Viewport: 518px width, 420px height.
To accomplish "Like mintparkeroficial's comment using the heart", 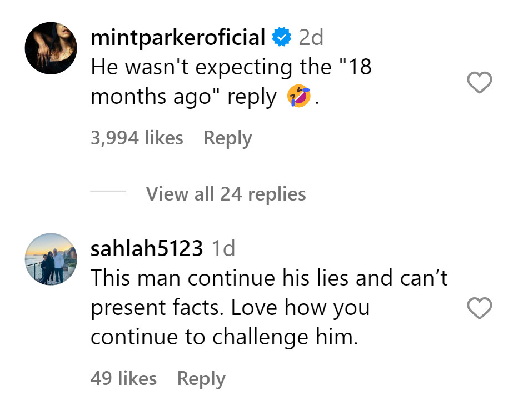I will pyautogui.click(x=479, y=82).
